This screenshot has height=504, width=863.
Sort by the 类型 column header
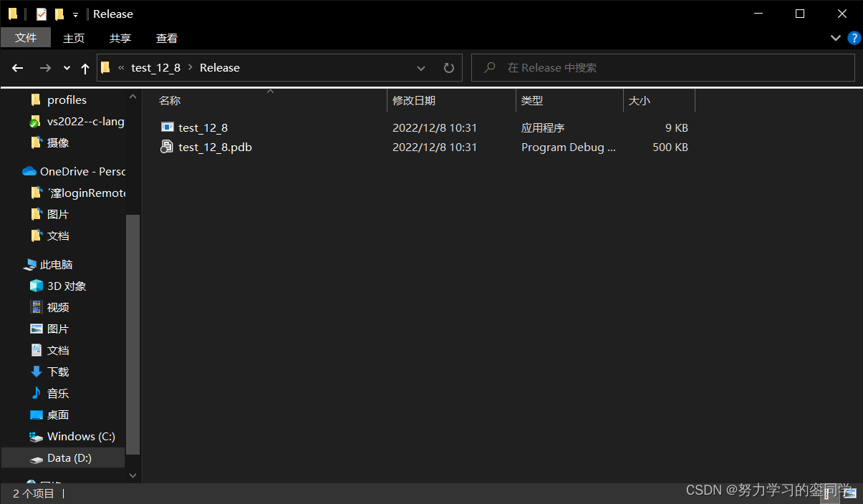[532, 101]
